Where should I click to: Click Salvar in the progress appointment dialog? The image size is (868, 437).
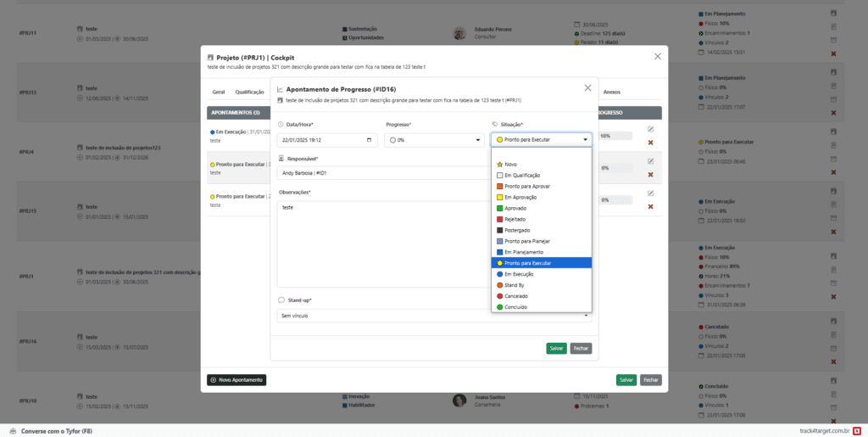click(x=556, y=348)
